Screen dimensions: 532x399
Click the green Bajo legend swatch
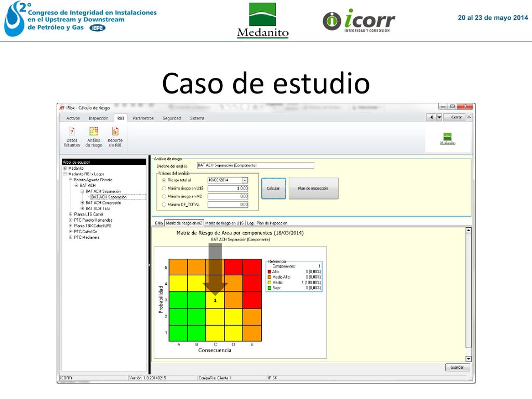270,288
